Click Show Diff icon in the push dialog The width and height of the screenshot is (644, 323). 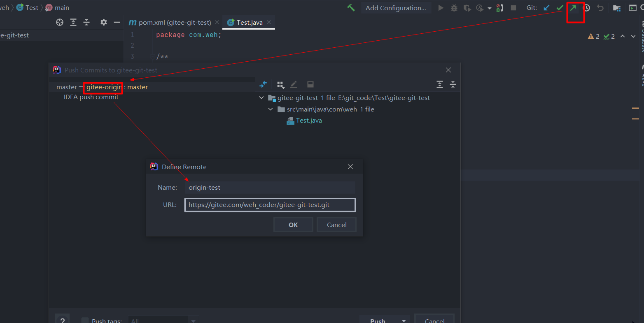coord(264,84)
